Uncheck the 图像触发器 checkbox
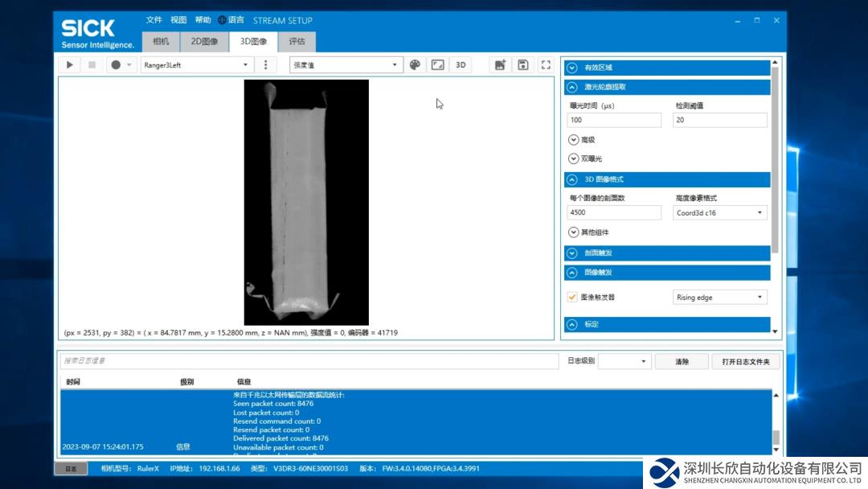This screenshot has width=868, height=489. tap(572, 297)
